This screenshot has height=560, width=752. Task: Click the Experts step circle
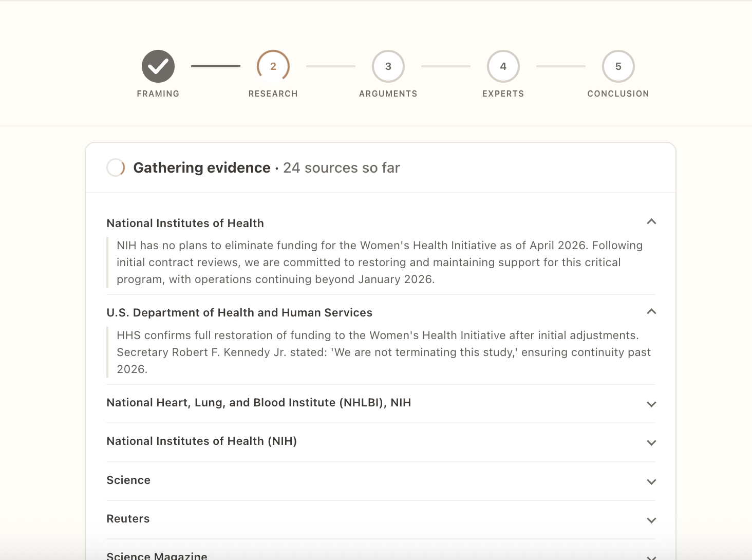503,66
